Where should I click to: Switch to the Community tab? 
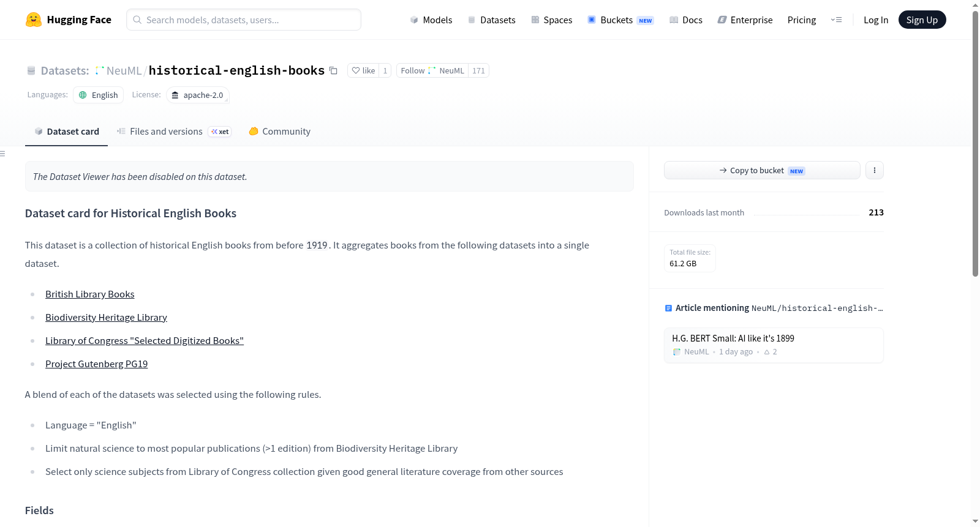[x=279, y=132]
